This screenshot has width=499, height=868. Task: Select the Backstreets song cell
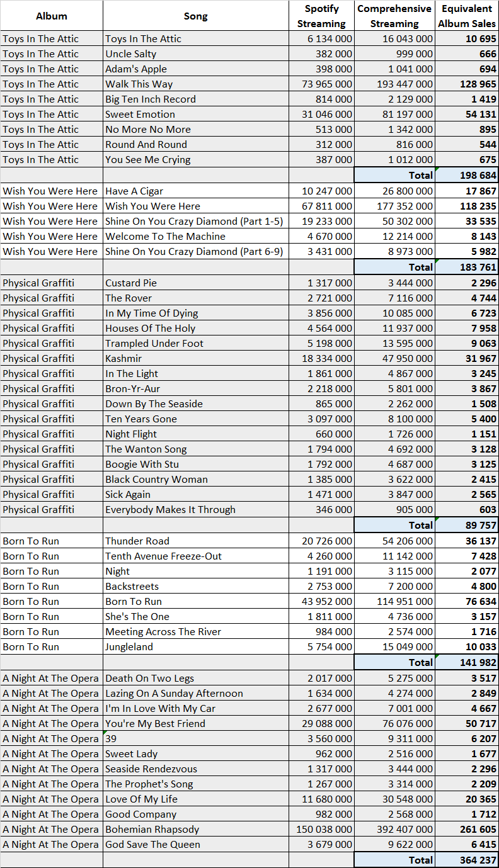pos(195,586)
